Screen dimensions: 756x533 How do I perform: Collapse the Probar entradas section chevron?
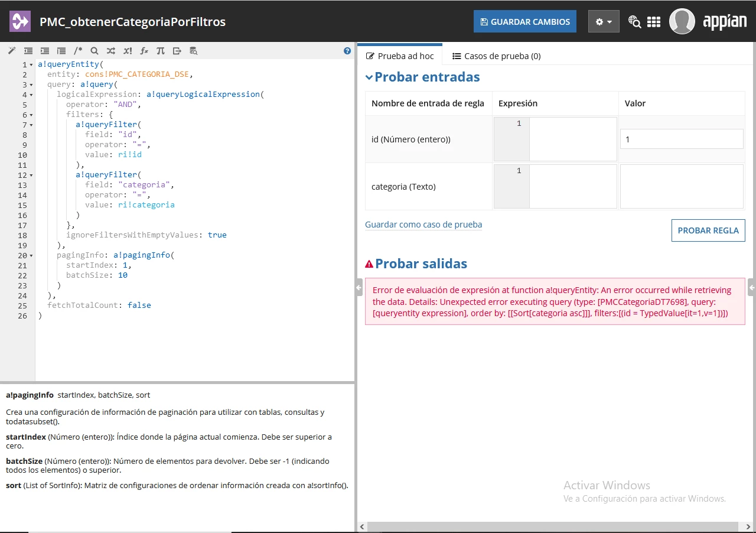click(x=369, y=77)
